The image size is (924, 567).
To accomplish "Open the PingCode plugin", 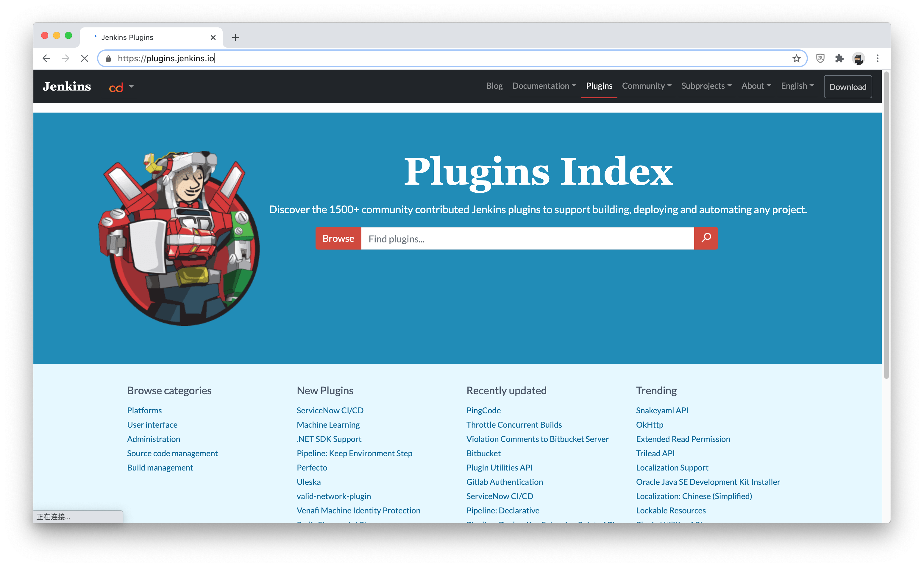I will 483,410.
